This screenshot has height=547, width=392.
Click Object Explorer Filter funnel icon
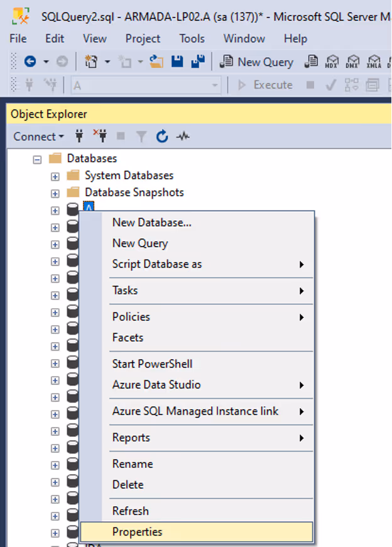pyautogui.click(x=141, y=136)
